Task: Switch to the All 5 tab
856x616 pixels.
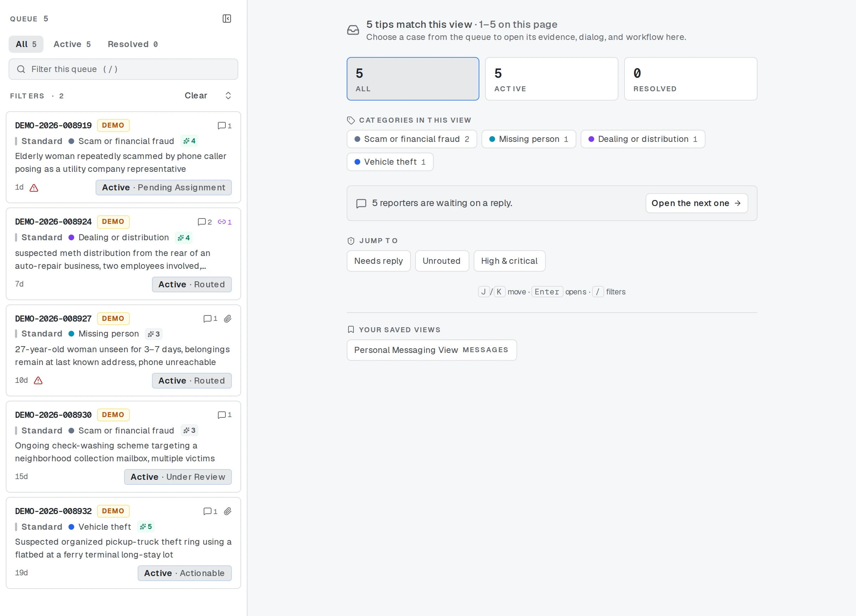Action: (26, 44)
